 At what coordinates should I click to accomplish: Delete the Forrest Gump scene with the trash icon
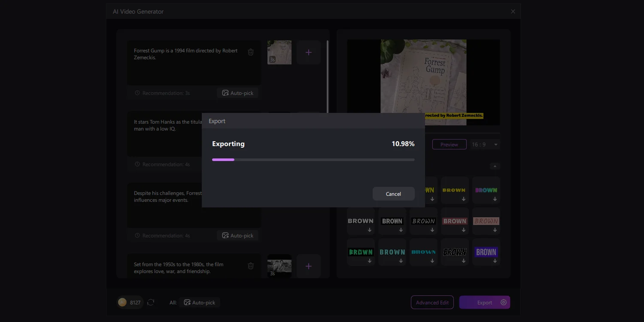pyautogui.click(x=251, y=52)
